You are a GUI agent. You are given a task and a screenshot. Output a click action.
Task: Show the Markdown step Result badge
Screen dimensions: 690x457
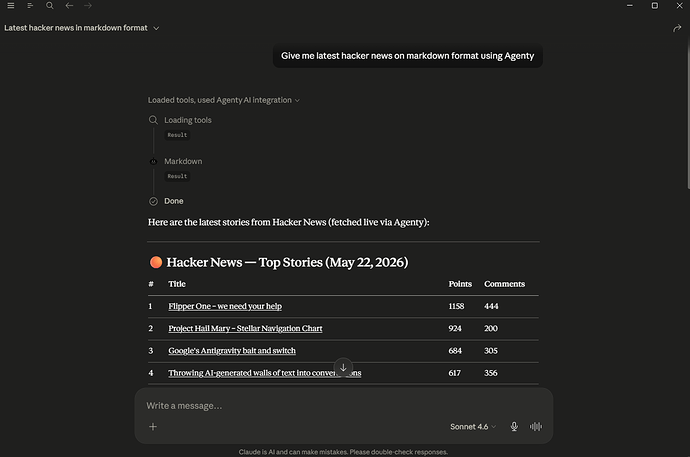point(177,176)
